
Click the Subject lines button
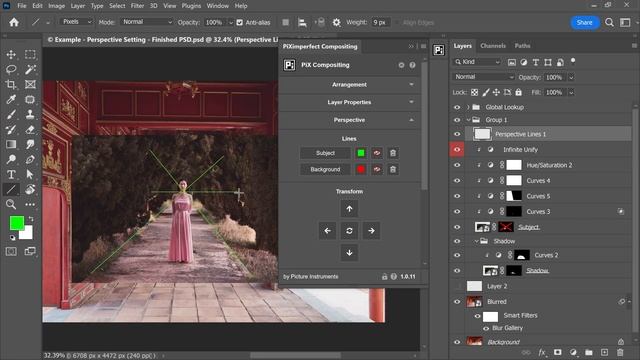click(x=325, y=153)
